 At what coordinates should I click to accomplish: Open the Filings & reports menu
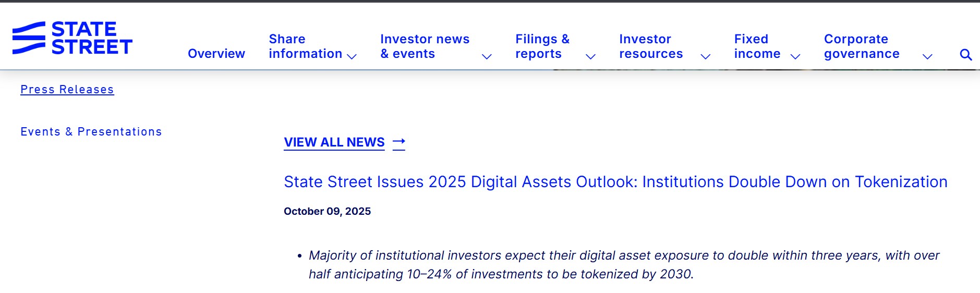tap(542, 46)
